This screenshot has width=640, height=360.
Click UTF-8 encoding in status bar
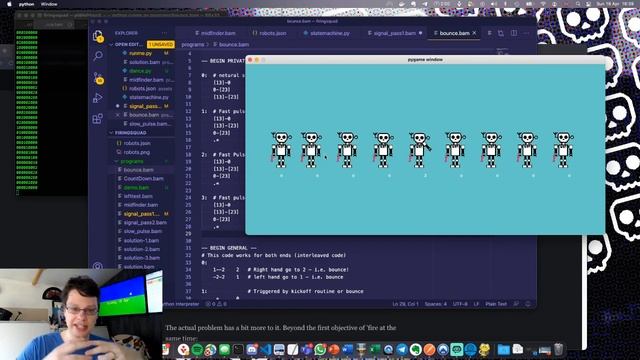(460, 304)
